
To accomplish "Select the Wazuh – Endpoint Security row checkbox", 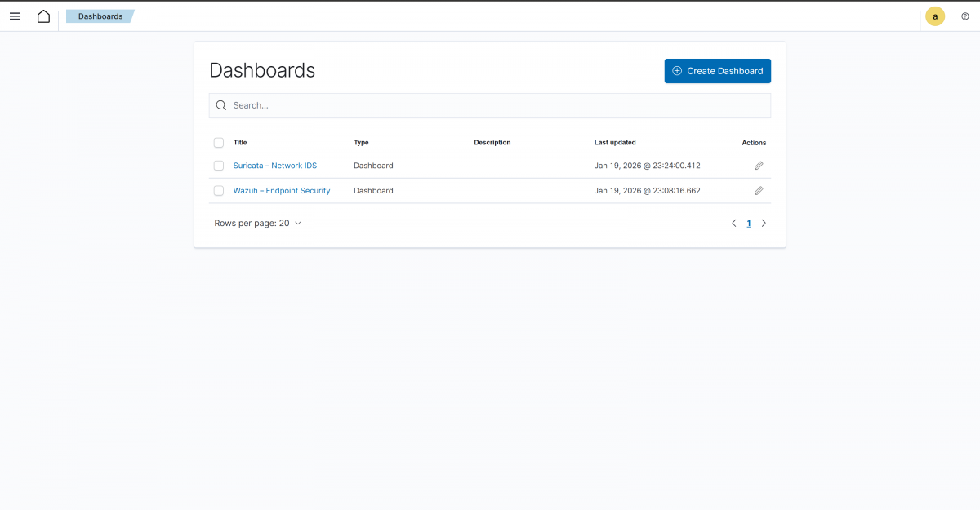I will 218,190.
